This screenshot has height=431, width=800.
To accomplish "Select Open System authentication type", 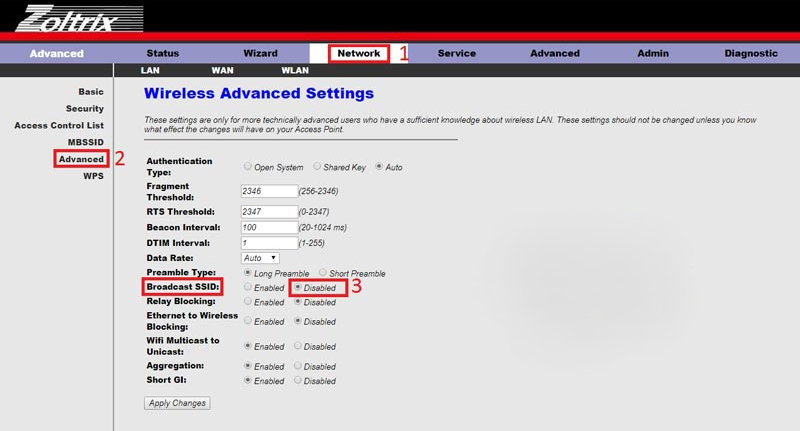I will point(247,166).
